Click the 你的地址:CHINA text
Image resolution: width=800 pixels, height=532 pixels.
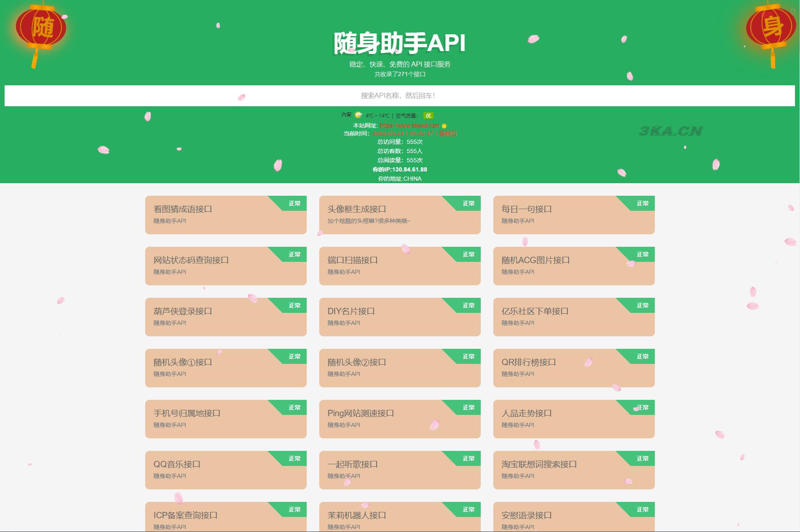(x=400, y=179)
